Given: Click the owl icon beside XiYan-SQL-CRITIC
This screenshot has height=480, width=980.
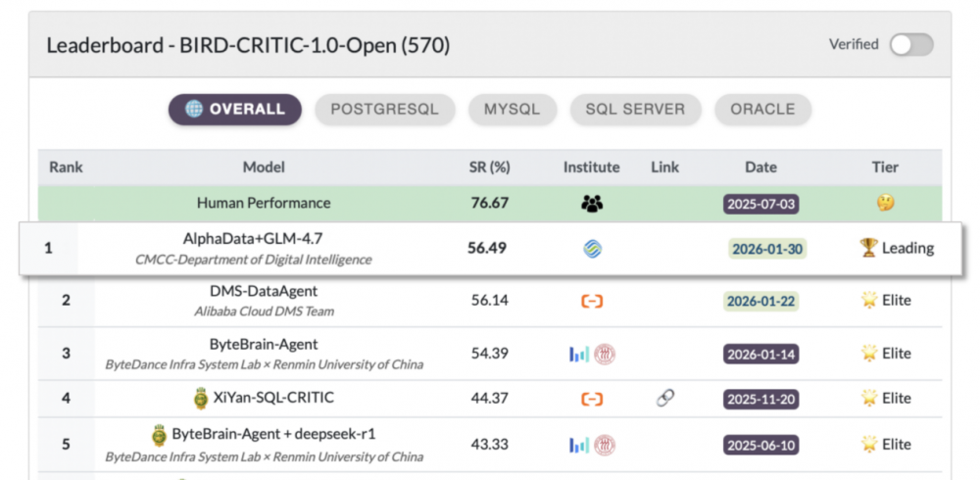Looking at the screenshot, I should point(201,399).
